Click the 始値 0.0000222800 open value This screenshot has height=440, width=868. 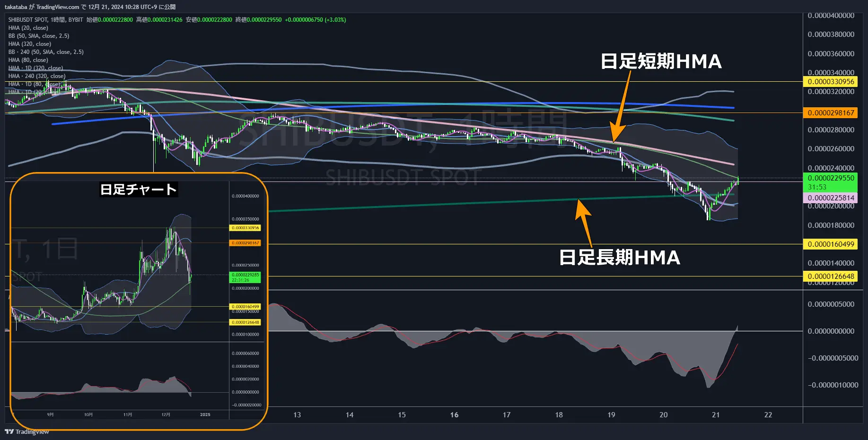(x=110, y=20)
